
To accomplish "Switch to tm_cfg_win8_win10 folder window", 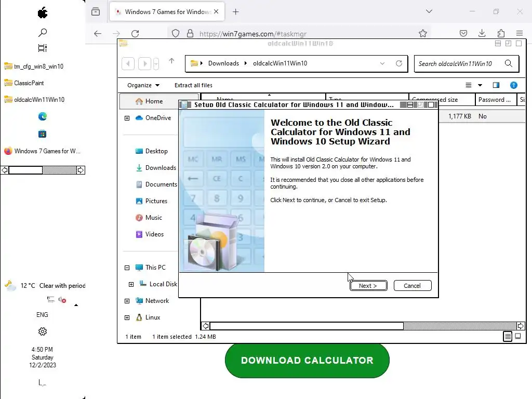I will click(x=34, y=66).
